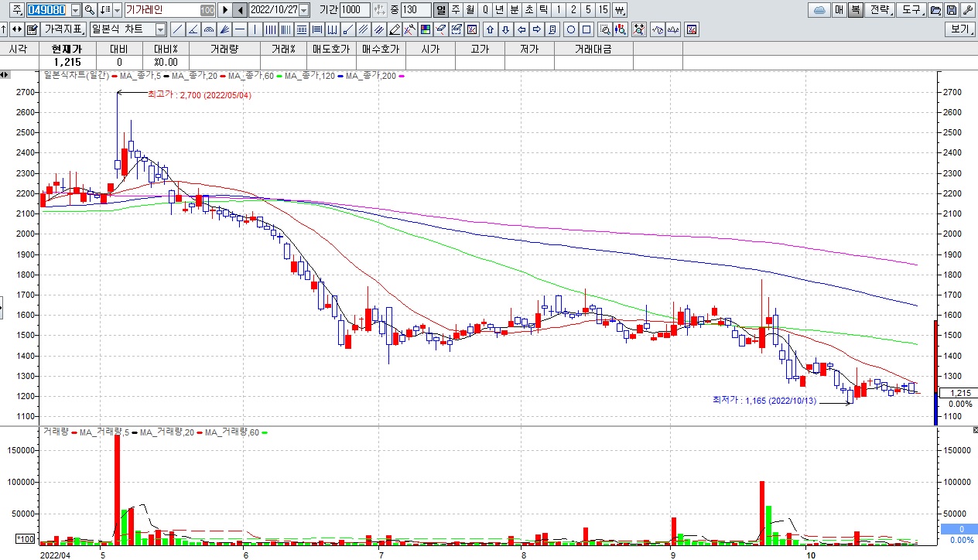Select the Fibonacci fan tool
This screenshot has height=560, width=978.
click(224, 29)
